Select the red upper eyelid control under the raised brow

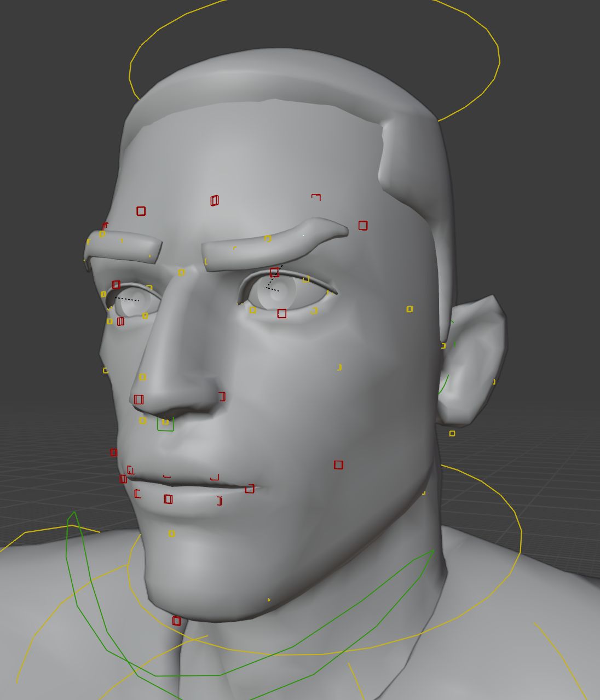274,272
